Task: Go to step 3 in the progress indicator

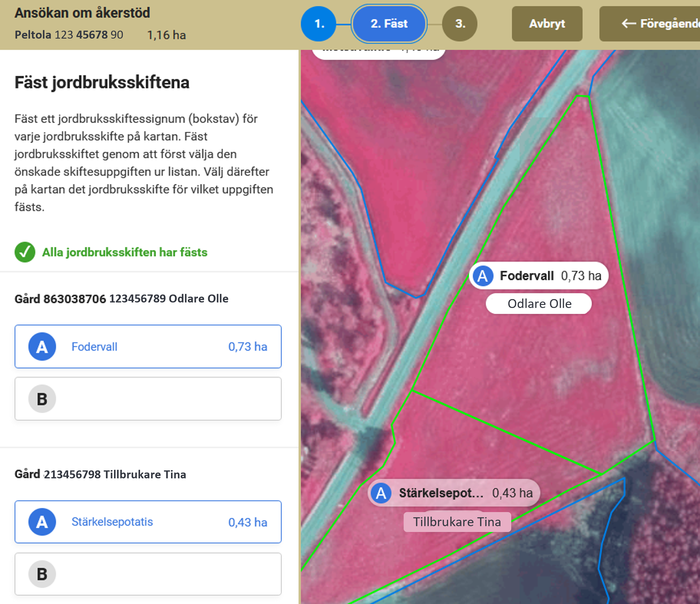Action: pyautogui.click(x=460, y=24)
